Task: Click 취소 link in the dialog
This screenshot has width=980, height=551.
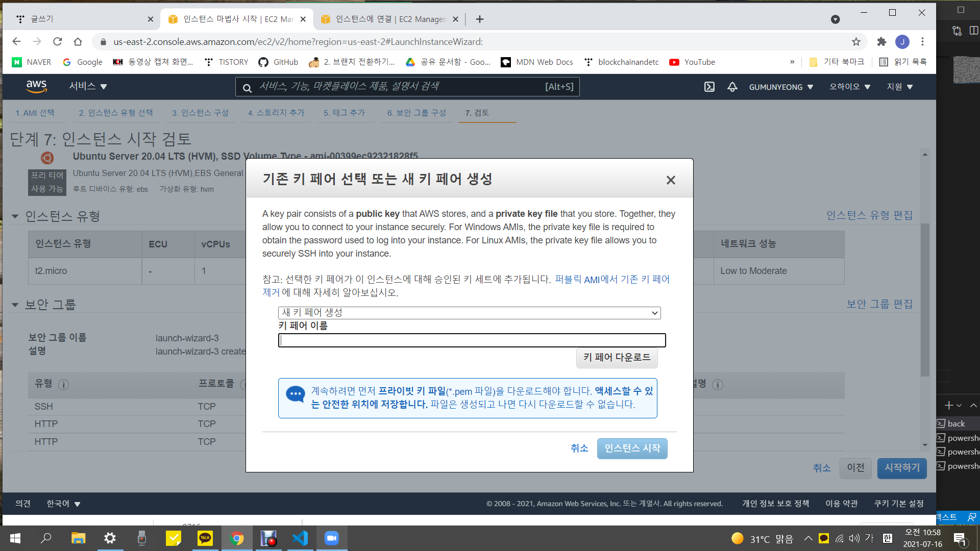Action: point(579,448)
